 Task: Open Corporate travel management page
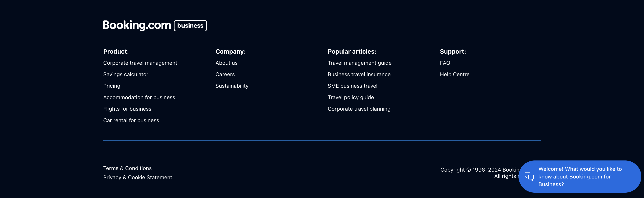coord(140,63)
